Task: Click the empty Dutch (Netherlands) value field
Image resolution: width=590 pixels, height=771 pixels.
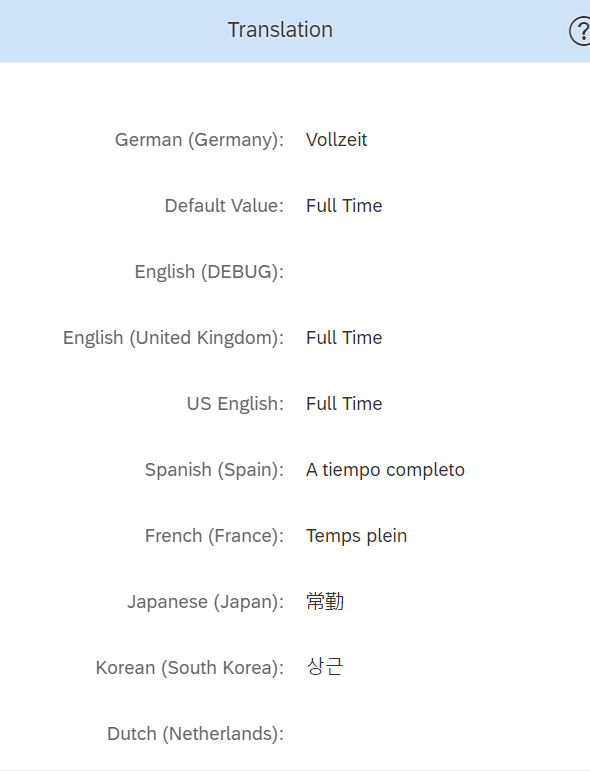Action: (x=442, y=734)
